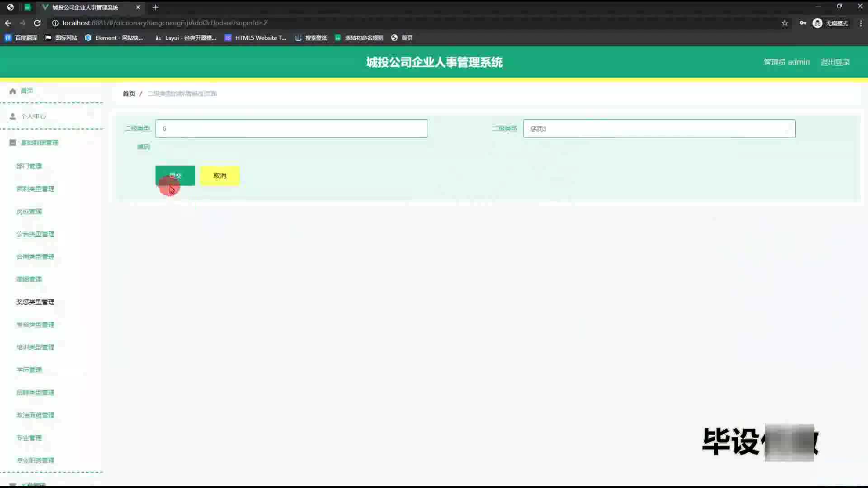868x488 pixels.
Task: Bookmark this page with the star icon
Action: point(785,23)
